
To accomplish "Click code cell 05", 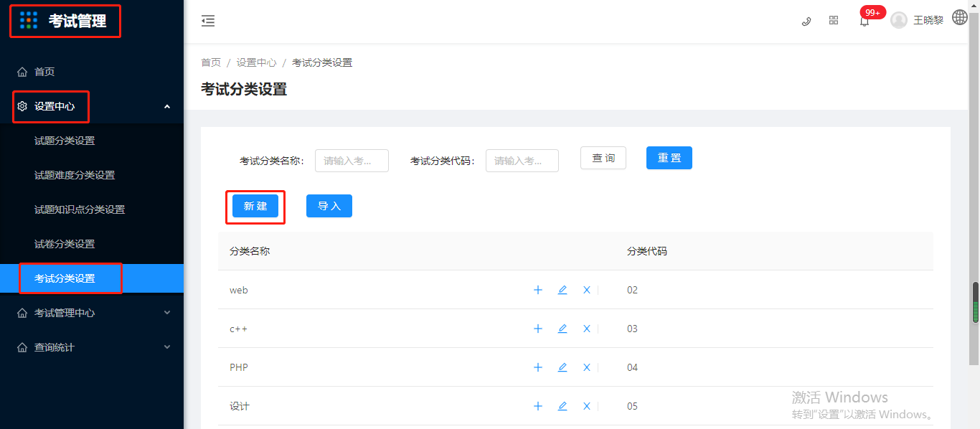I will pos(632,406).
